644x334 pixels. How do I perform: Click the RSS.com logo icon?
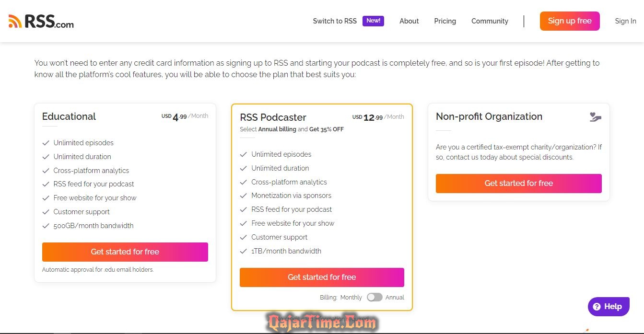15,21
